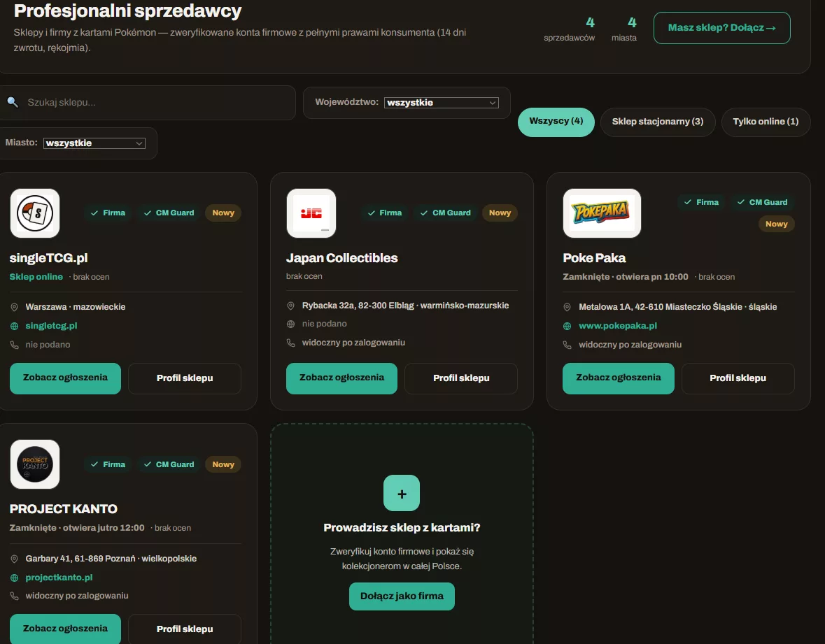Click the Metalowa 1A Miasteczko Śląskie address
The image size is (825, 644).
point(677,307)
